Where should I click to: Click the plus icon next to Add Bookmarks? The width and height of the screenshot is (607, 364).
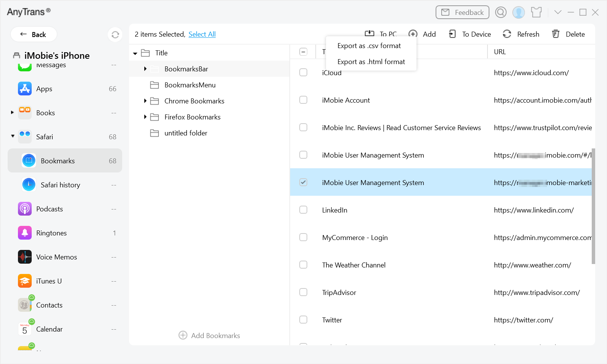(183, 335)
